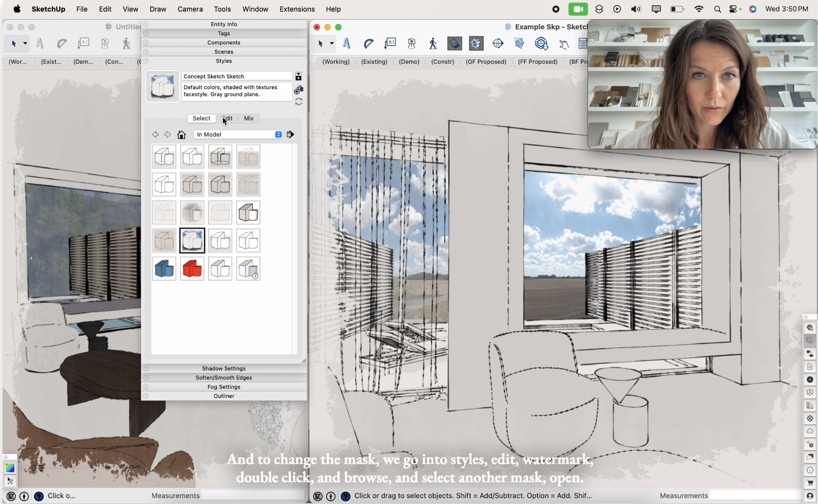Open the account profile icon at sidebar bottom
Image resolution: width=818 pixels, height=504 pixels.
810,496
